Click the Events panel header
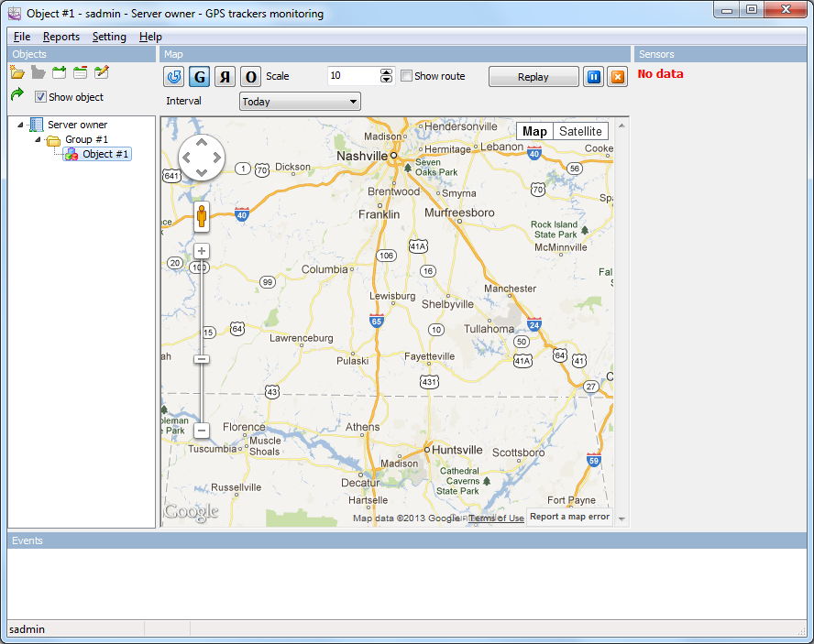Viewport: 814px width, 644px height. tap(407, 540)
